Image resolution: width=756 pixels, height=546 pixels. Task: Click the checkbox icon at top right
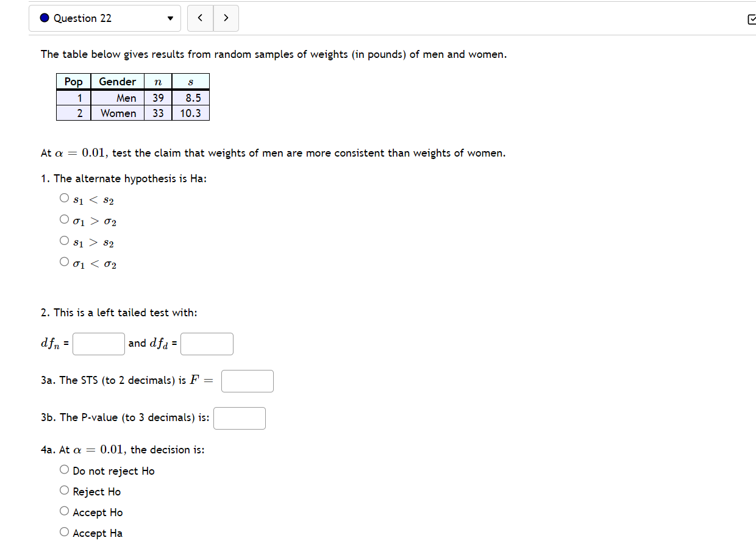751,19
